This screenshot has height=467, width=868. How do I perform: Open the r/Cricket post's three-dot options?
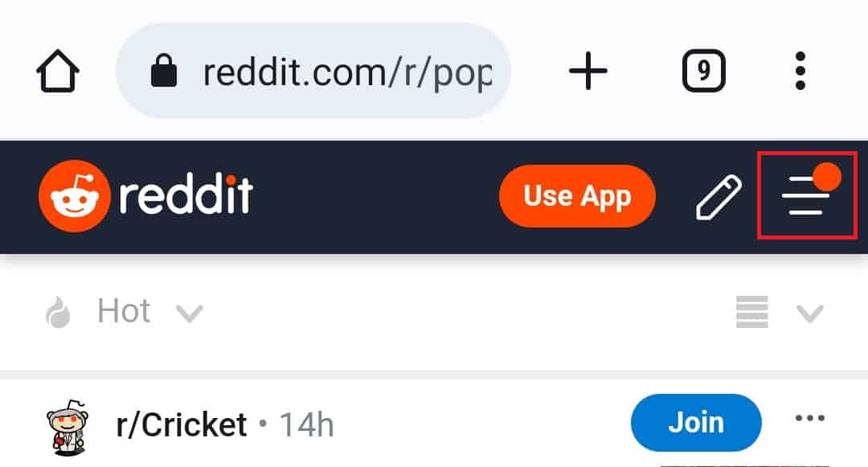click(x=810, y=418)
